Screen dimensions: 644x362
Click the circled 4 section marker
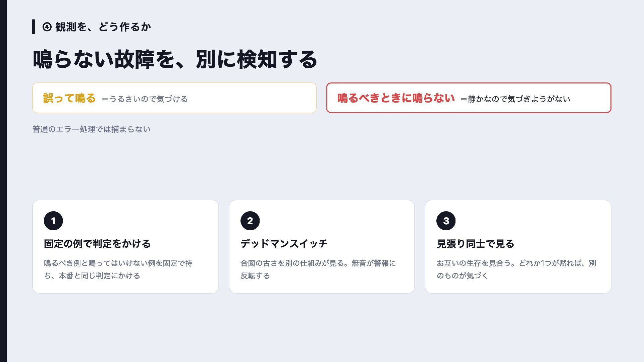47,27
